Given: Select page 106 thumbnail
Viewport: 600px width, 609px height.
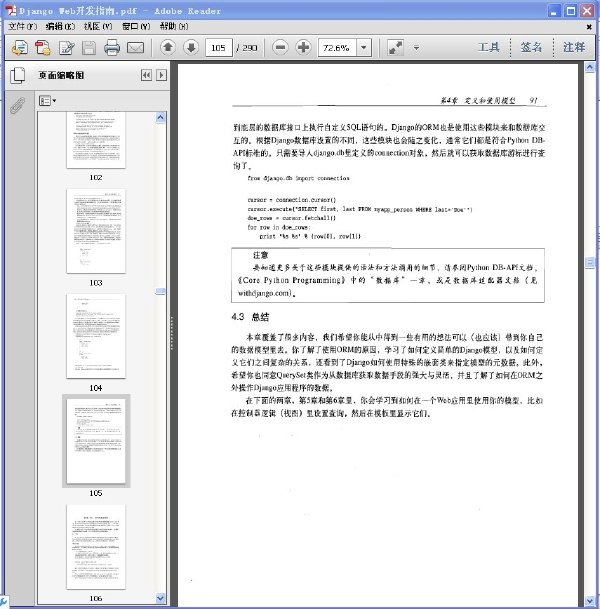Looking at the screenshot, I should coord(96,547).
